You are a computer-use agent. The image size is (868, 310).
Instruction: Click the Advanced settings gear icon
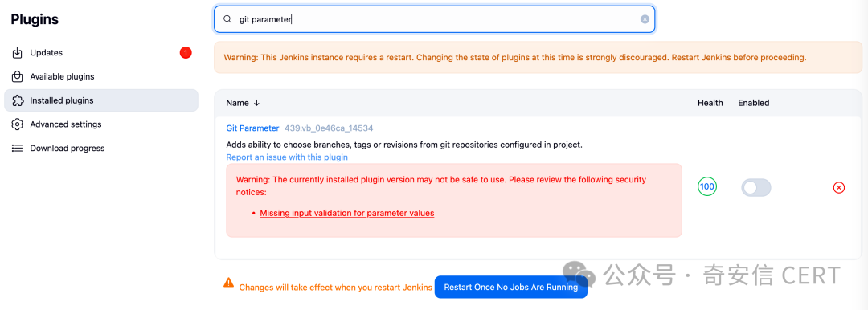(17, 124)
